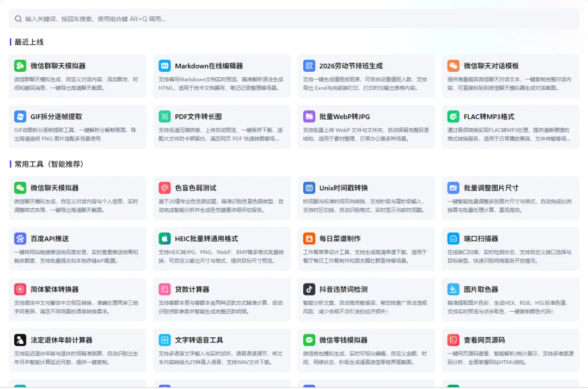The width and height of the screenshot is (588, 389).
Task: Click description text under 贷款计算器
Action: (220, 307)
